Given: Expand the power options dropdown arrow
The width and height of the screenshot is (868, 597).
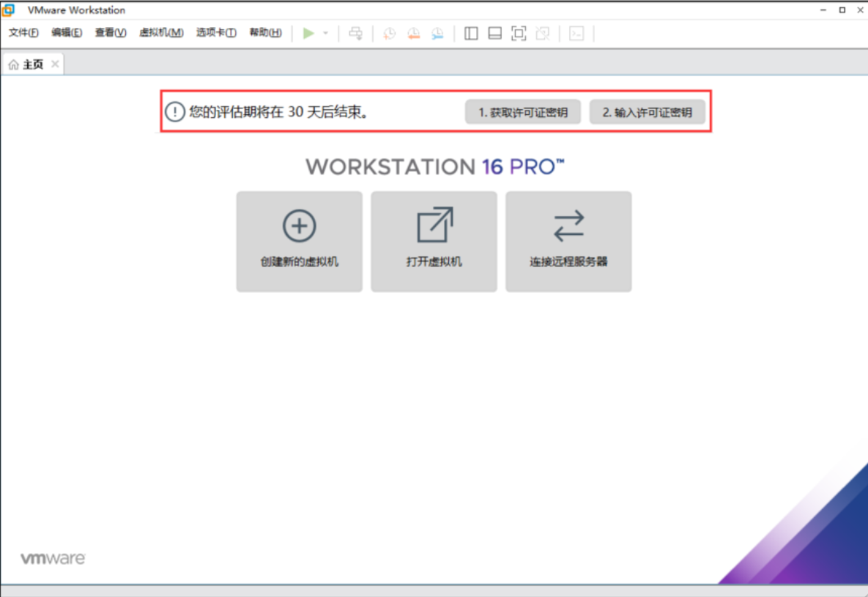Looking at the screenshot, I should [325, 33].
